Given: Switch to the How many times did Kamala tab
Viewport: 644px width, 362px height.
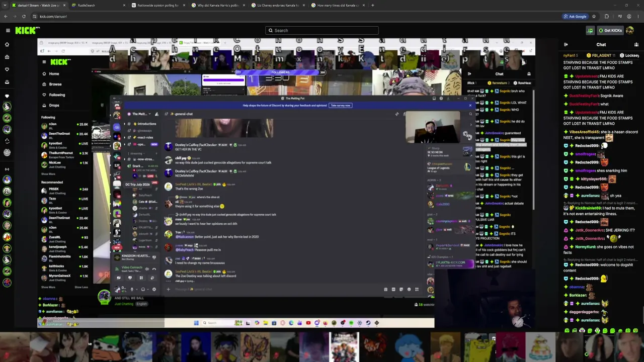Looking at the screenshot, I should click(x=338, y=5).
